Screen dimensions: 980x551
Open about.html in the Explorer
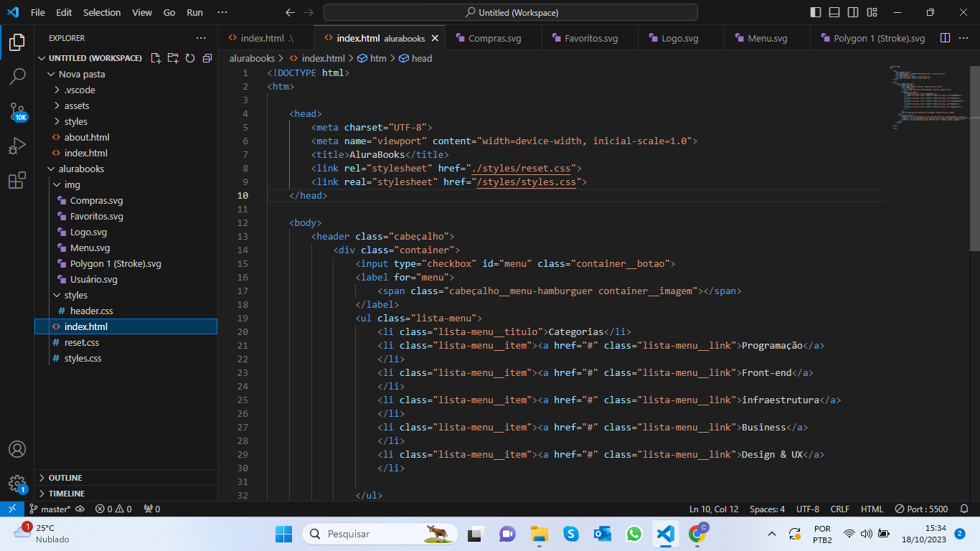pyautogui.click(x=87, y=137)
